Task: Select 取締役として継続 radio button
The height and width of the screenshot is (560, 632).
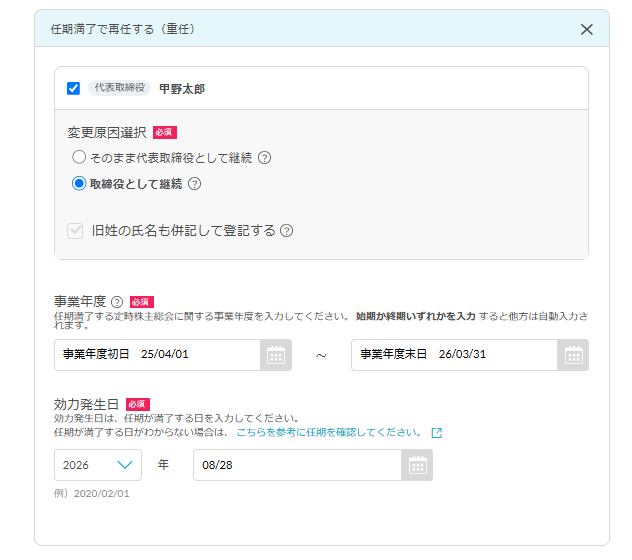Action: tap(79, 183)
